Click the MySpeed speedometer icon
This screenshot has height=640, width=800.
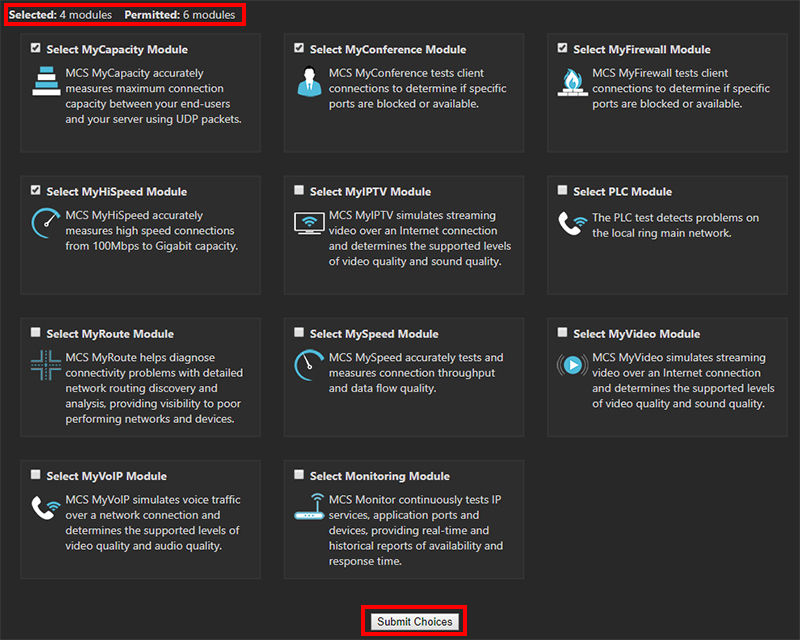pos(308,364)
